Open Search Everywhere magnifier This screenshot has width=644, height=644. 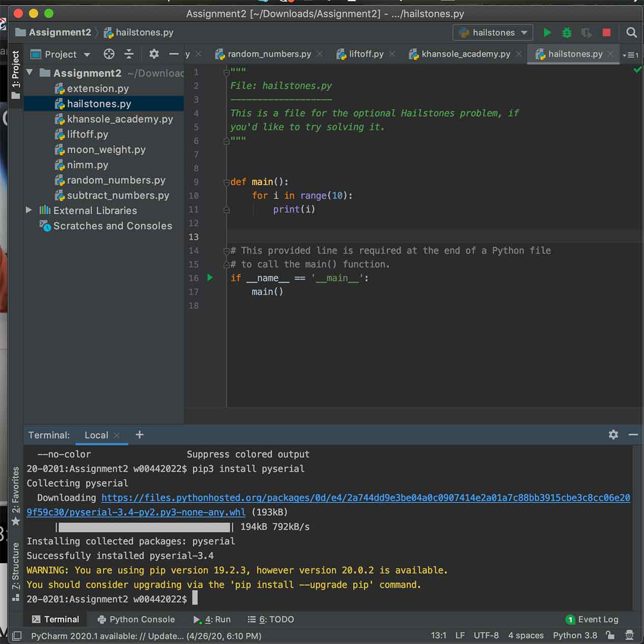click(631, 33)
